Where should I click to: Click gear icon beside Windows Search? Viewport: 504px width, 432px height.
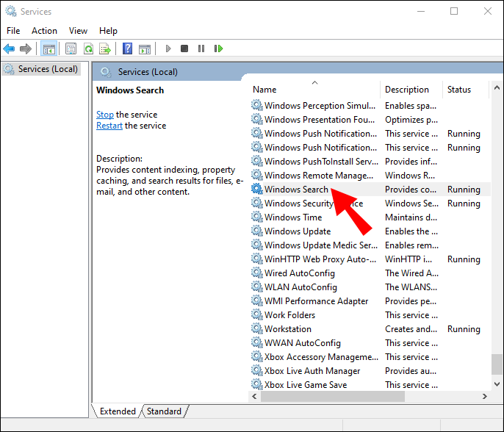(257, 189)
